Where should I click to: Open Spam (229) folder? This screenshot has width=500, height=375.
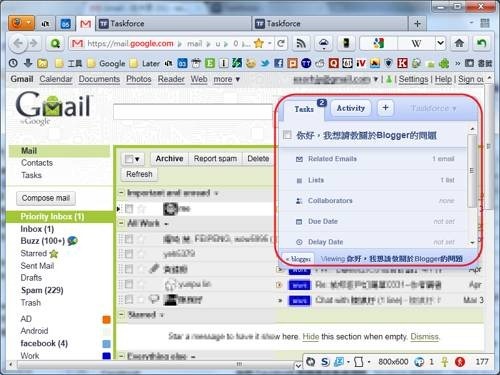pyautogui.click(x=42, y=290)
